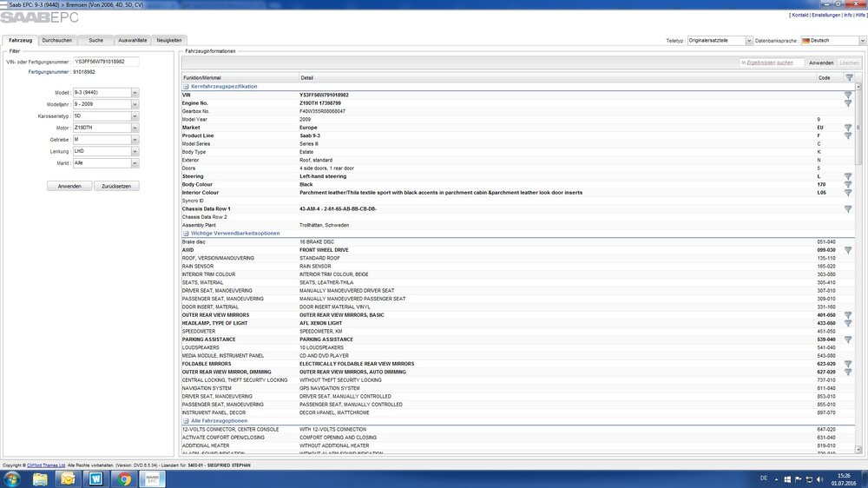Open the Datenbanksprache language dropdown
This screenshot has height=488, width=868.
[862, 41]
